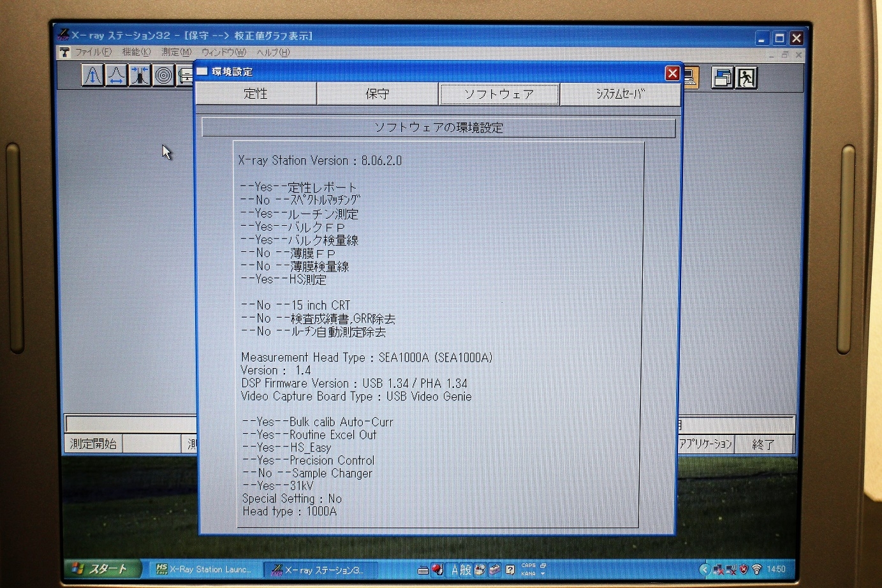The height and width of the screenshot is (588, 882).
Task: Select X-ray ステーション32 taskbar item
Action: click(x=321, y=570)
